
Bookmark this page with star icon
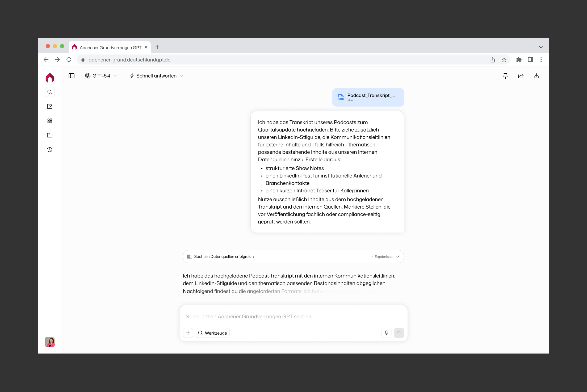504,60
